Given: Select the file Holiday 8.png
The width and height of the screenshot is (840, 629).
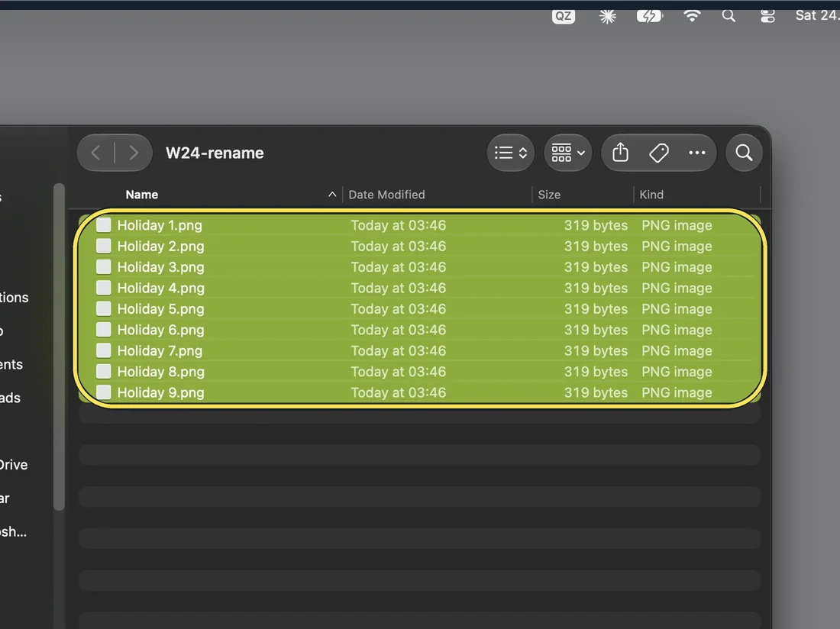Looking at the screenshot, I should tap(419, 372).
